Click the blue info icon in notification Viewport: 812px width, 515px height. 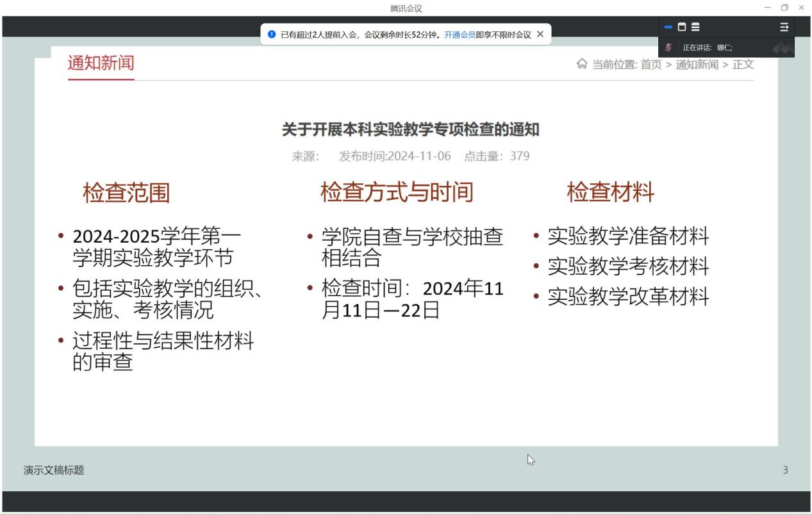pos(272,35)
